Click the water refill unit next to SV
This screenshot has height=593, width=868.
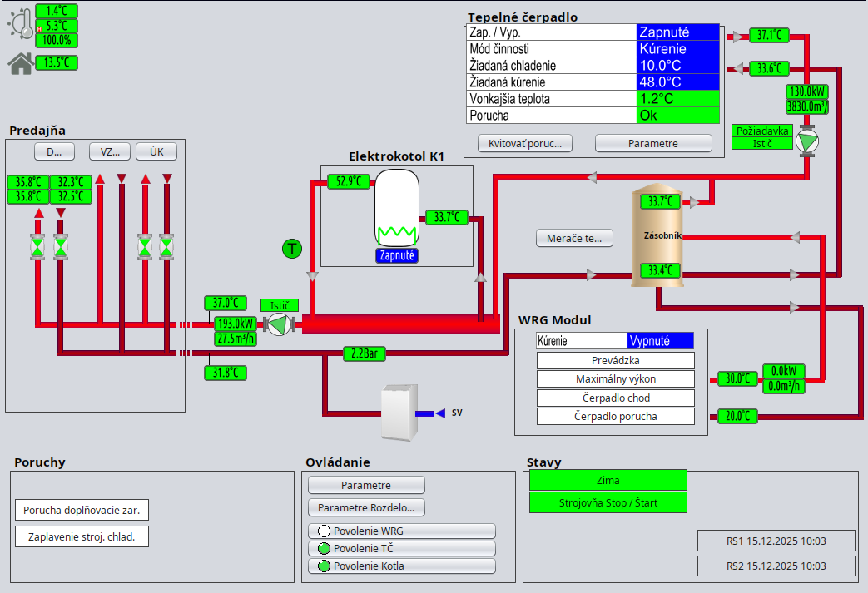click(x=397, y=413)
